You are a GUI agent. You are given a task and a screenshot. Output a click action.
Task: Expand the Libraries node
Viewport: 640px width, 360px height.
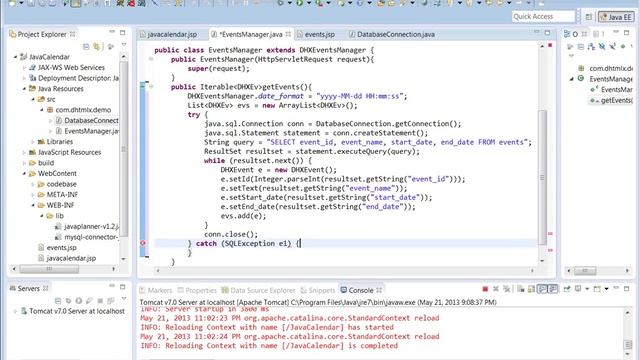pos(33,142)
